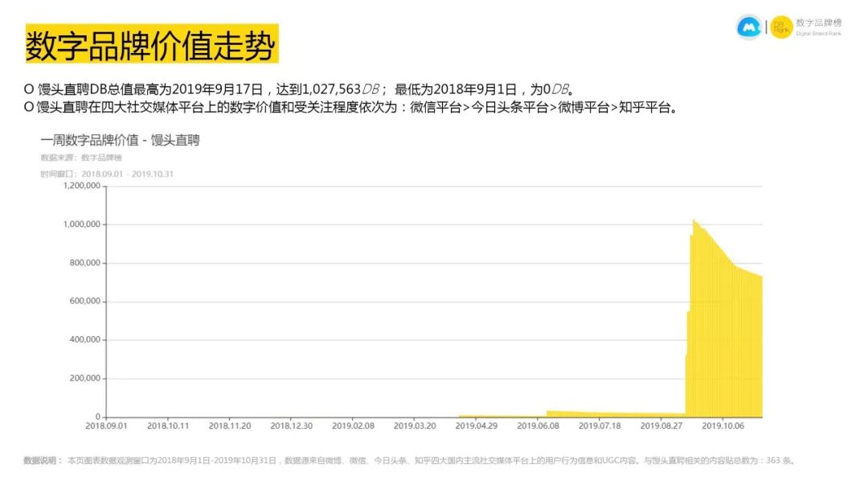
Task: Click the blue M logo in the top right corner
Action: click(750, 26)
